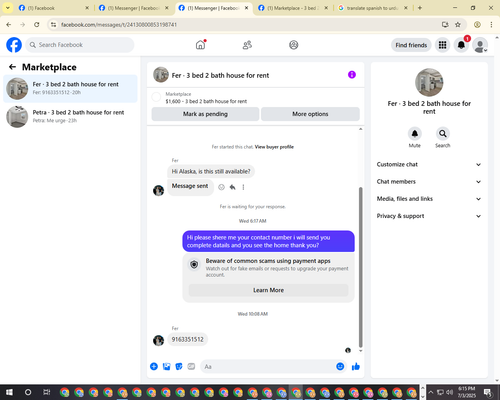Click the shield icon in scam warning

click(x=194, y=265)
